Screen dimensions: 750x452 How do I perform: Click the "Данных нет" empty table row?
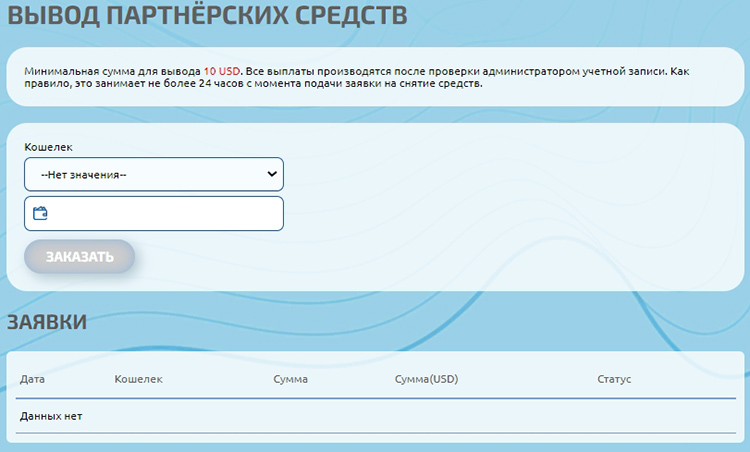51,416
